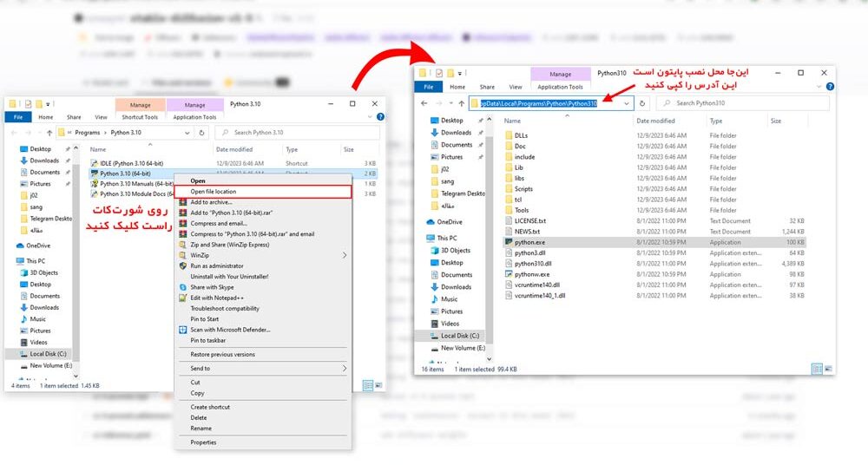Sort by Date modified in Python310 window

655,121
